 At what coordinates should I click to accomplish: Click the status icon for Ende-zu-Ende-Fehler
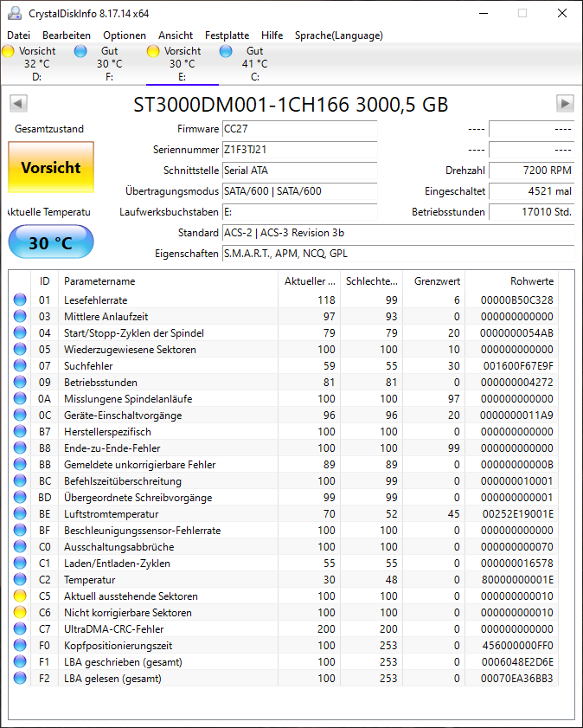tap(20, 448)
